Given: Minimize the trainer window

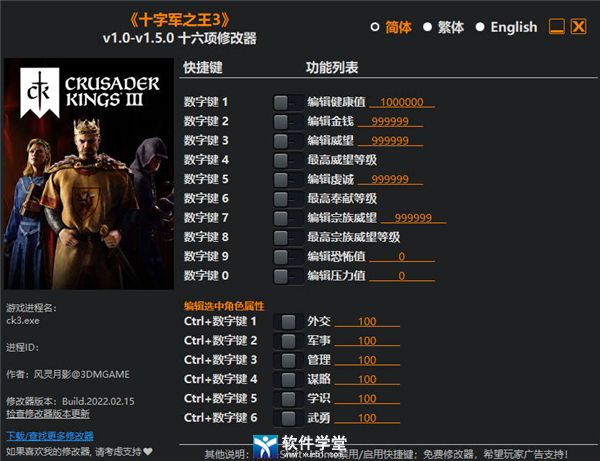Looking at the screenshot, I should [557, 27].
